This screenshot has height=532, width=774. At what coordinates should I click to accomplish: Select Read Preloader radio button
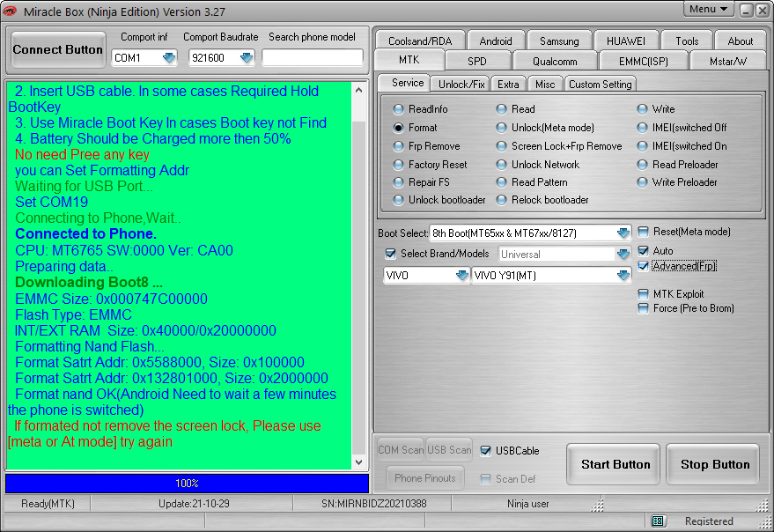coord(642,165)
